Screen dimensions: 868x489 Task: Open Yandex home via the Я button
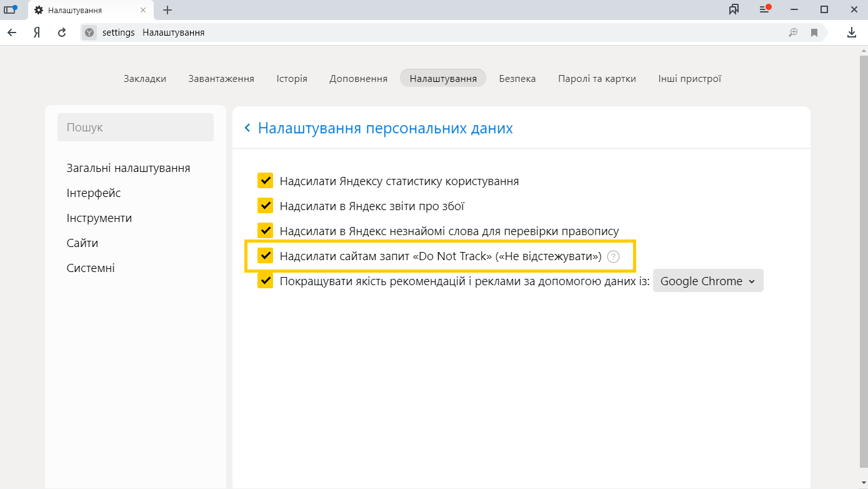click(x=37, y=33)
